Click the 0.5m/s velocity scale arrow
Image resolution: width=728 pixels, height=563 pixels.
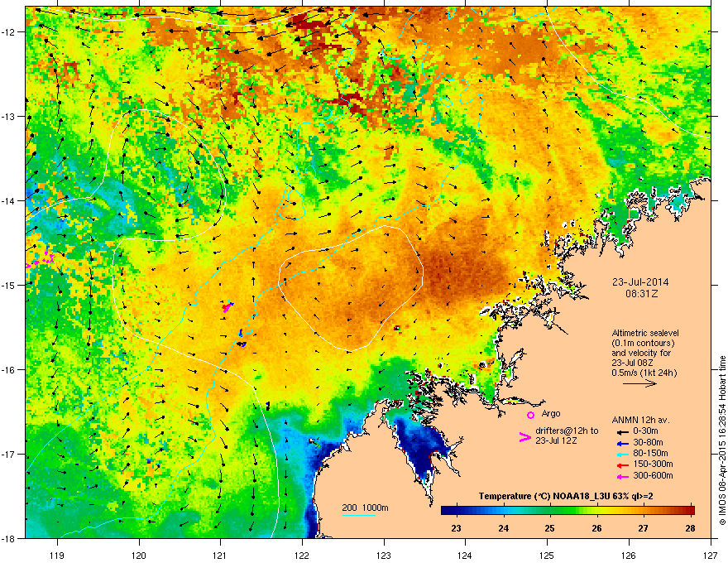(x=639, y=383)
